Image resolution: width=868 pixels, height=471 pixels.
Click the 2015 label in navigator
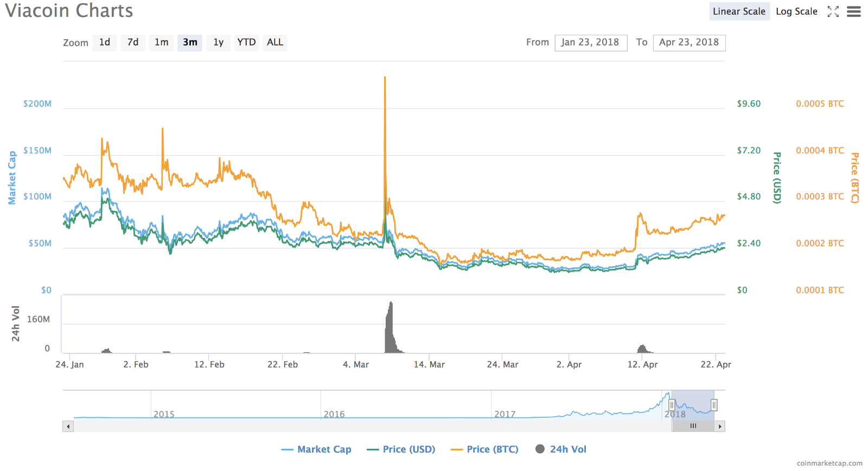click(x=164, y=414)
